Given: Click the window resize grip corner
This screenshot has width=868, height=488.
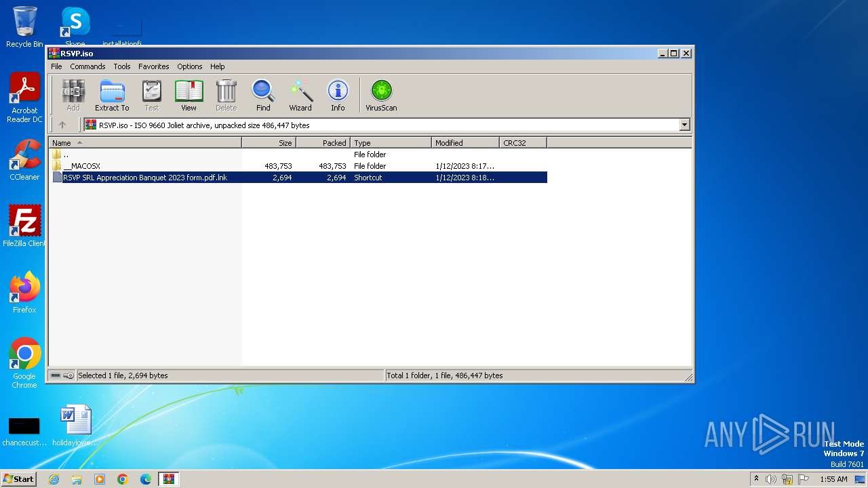Looking at the screenshot, I should (688, 377).
